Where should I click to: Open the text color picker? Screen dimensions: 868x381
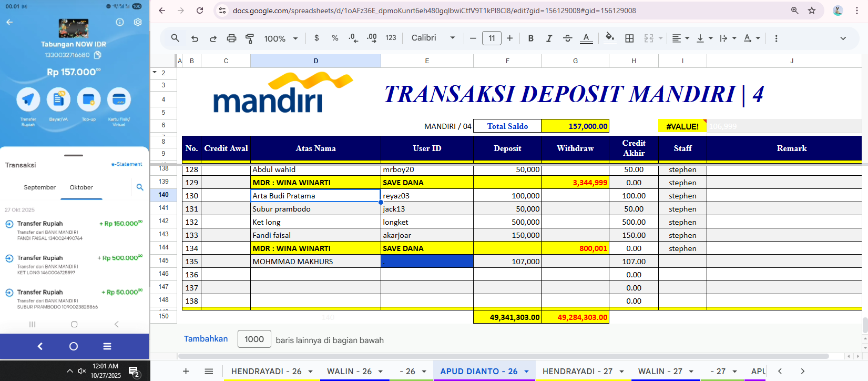point(586,38)
